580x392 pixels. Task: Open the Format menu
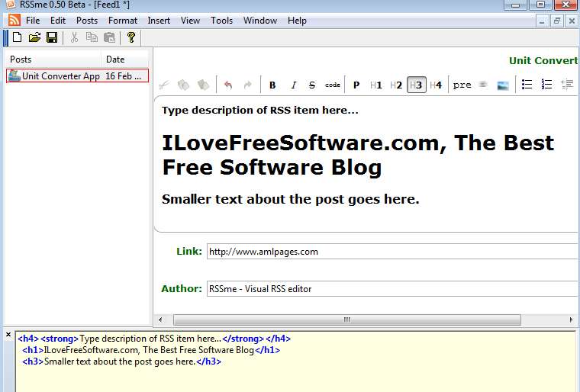coord(123,21)
